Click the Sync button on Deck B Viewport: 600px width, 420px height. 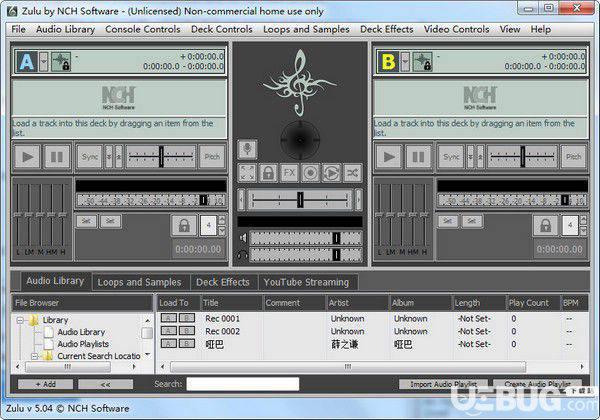(x=451, y=156)
